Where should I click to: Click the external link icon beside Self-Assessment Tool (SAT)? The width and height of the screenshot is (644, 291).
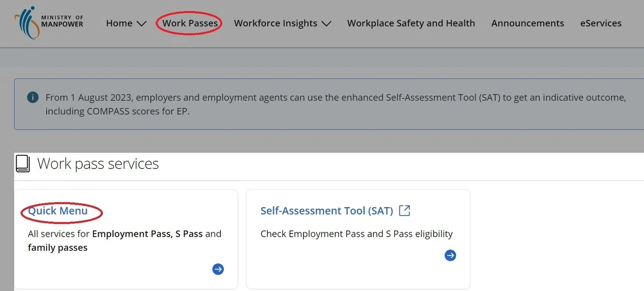(405, 210)
